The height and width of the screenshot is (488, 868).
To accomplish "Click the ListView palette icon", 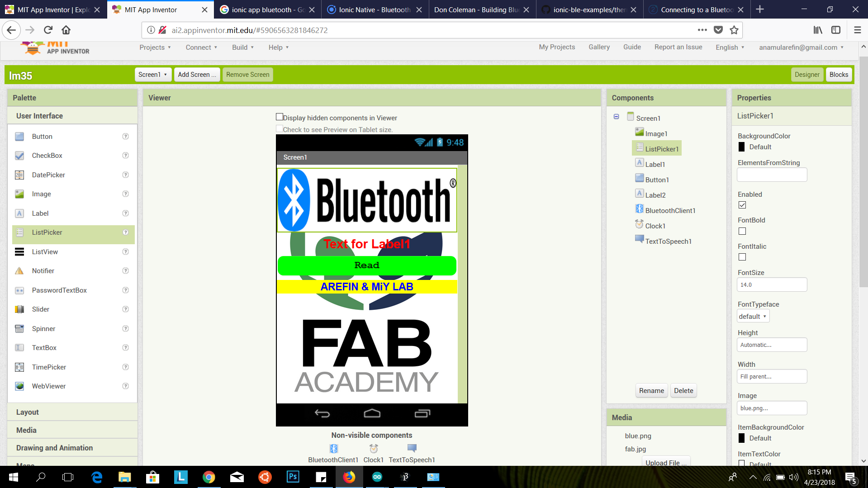I will (x=19, y=252).
